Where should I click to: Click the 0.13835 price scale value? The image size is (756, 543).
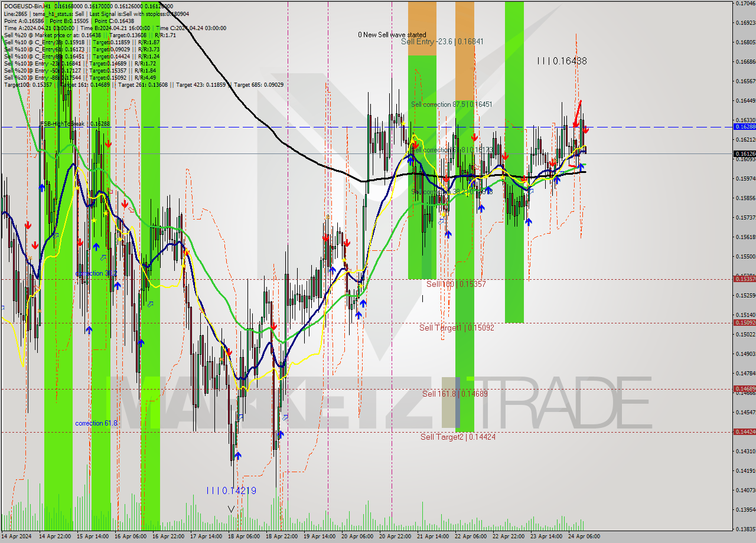pos(745,529)
